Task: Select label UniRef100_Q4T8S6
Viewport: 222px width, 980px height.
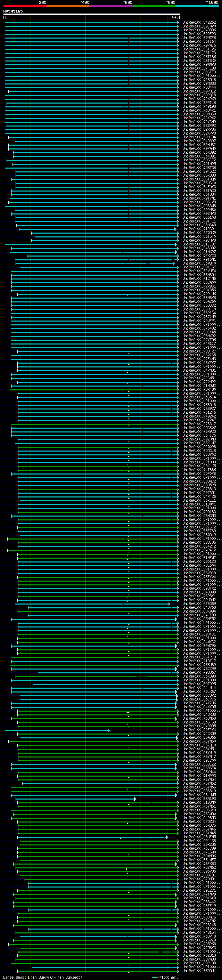Action: (199, 470)
